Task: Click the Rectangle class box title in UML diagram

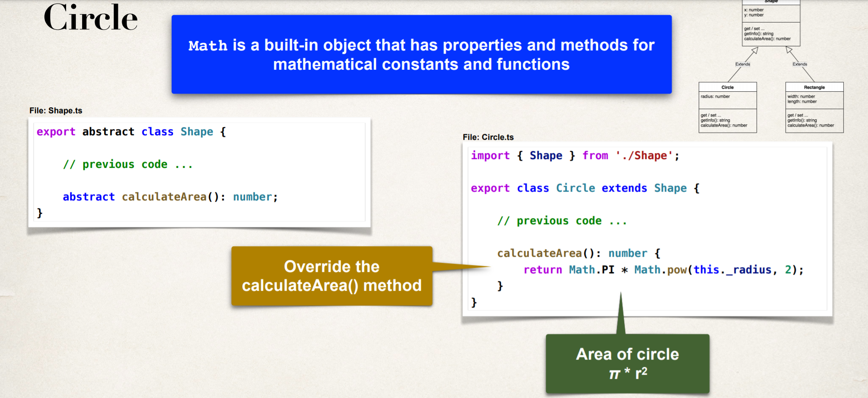Action: point(814,87)
